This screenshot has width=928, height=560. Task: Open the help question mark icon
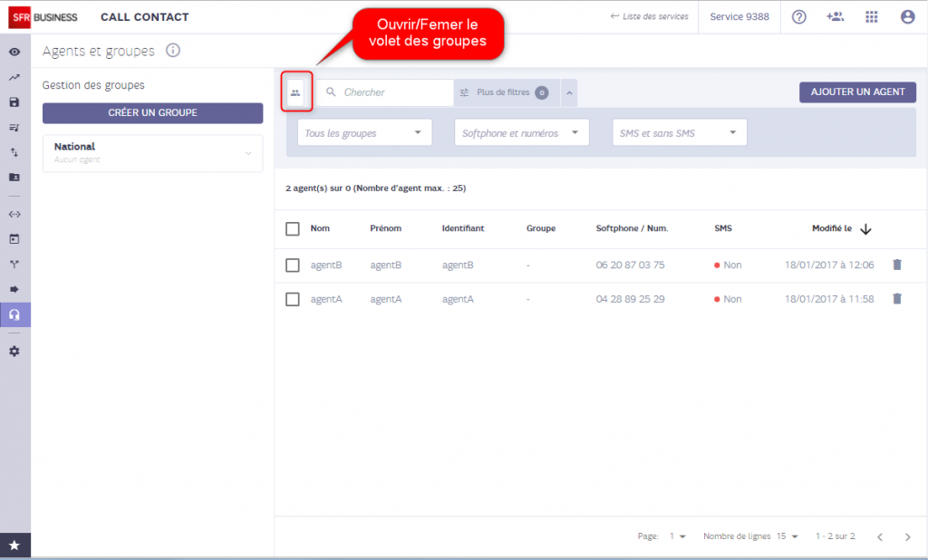point(799,17)
